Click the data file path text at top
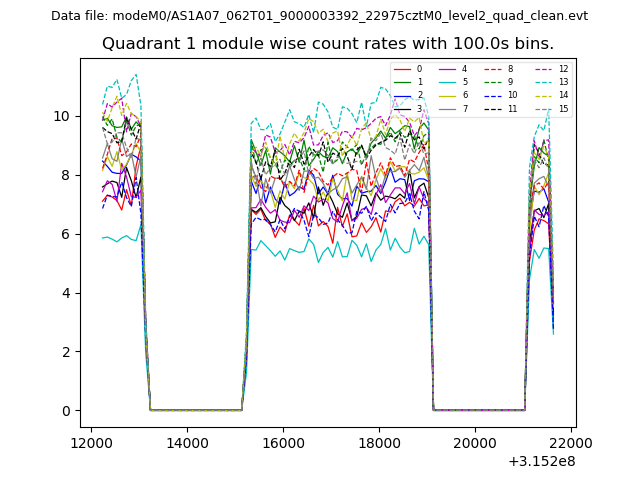 (x=320, y=16)
